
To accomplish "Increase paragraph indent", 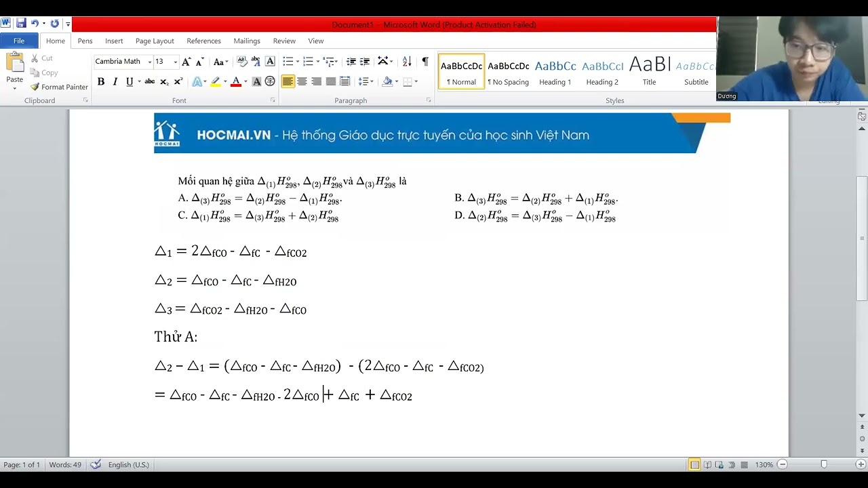I will click(x=365, y=62).
